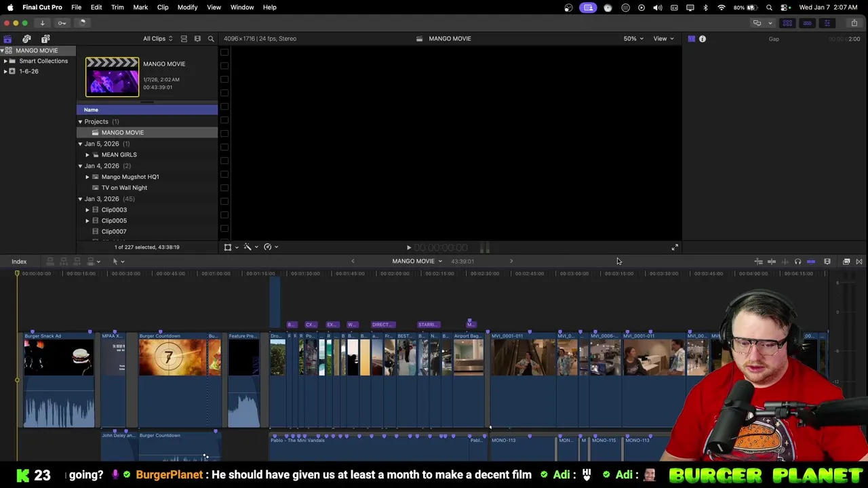
Task: Toggle Inspector visibility sliders button
Action: [x=827, y=23]
